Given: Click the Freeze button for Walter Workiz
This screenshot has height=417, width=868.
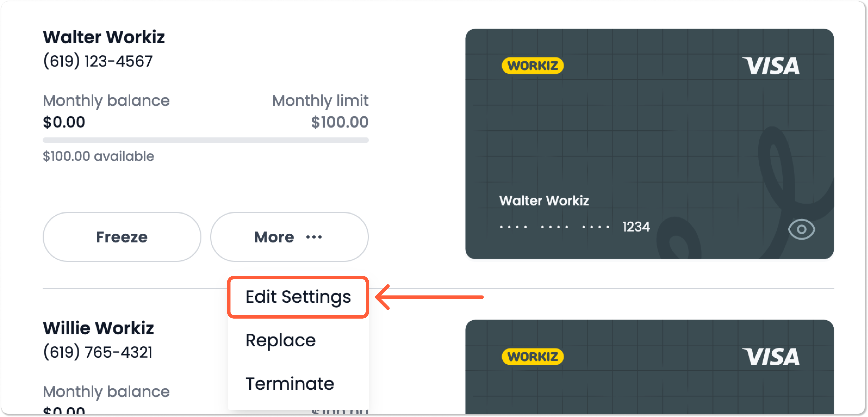Looking at the screenshot, I should click(x=122, y=237).
